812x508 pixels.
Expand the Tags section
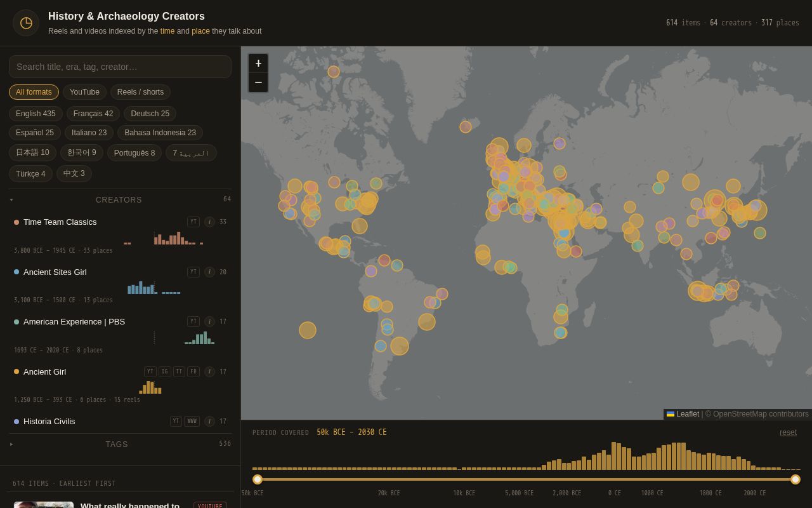pos(120,444)
